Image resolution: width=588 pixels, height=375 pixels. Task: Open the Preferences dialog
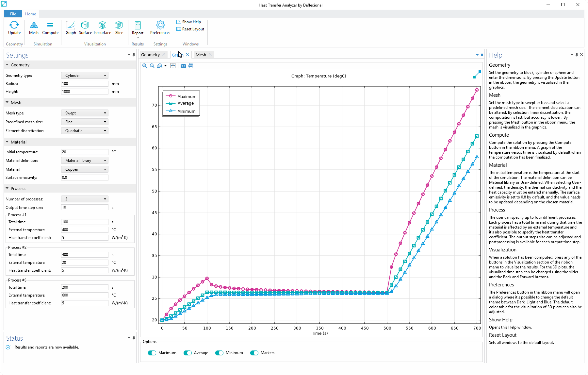coord(160,28)
